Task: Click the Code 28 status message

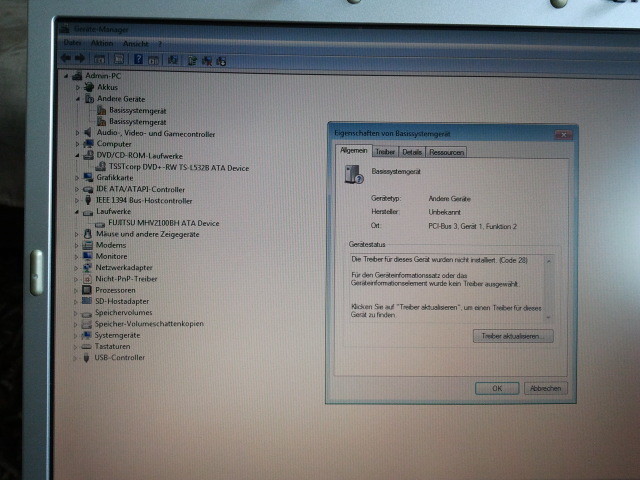Action: click(440, 260)
